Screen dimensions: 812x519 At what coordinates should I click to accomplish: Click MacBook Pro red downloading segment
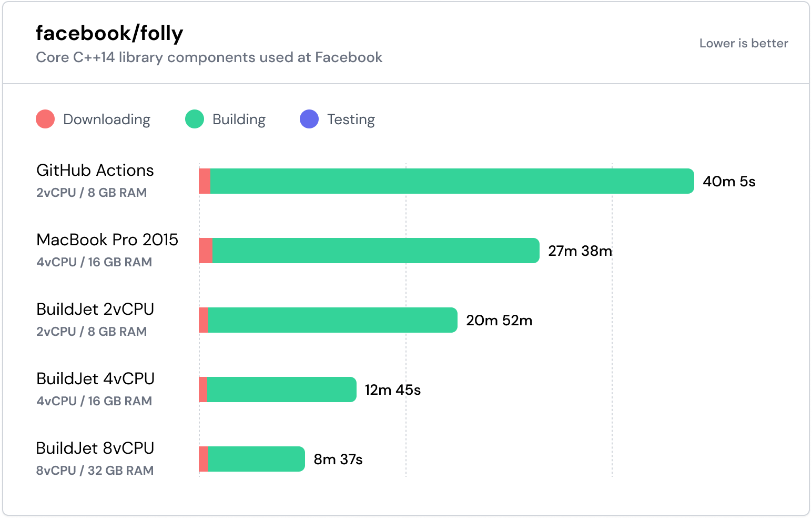[206, 251]
